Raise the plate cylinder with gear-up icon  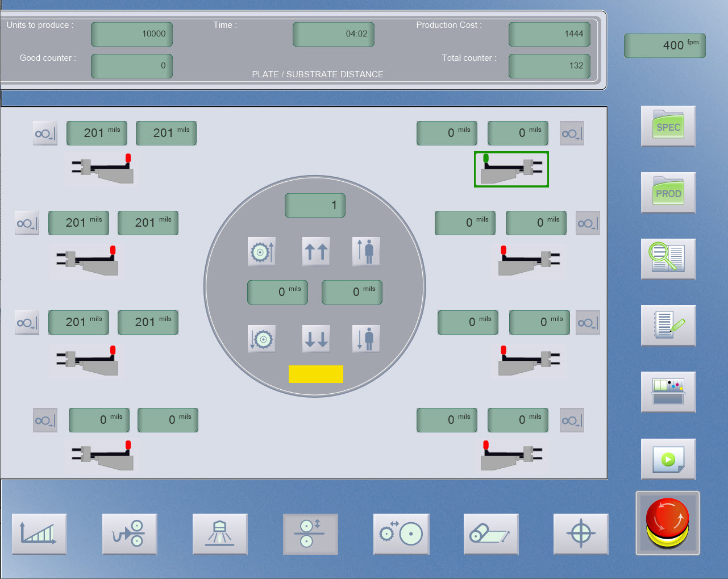click(261, 252)
